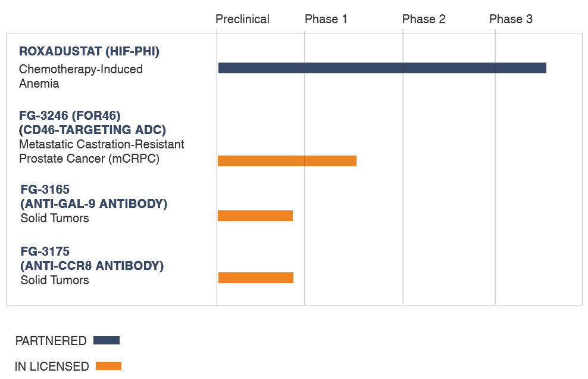Select the Phase 3 column header
This screenshot has width=588, height=379.
coord(511,19)
